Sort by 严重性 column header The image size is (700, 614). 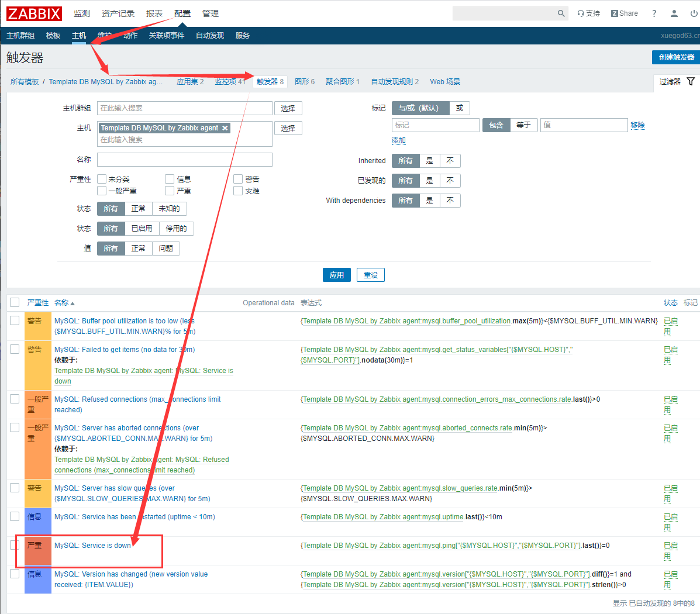37,303
